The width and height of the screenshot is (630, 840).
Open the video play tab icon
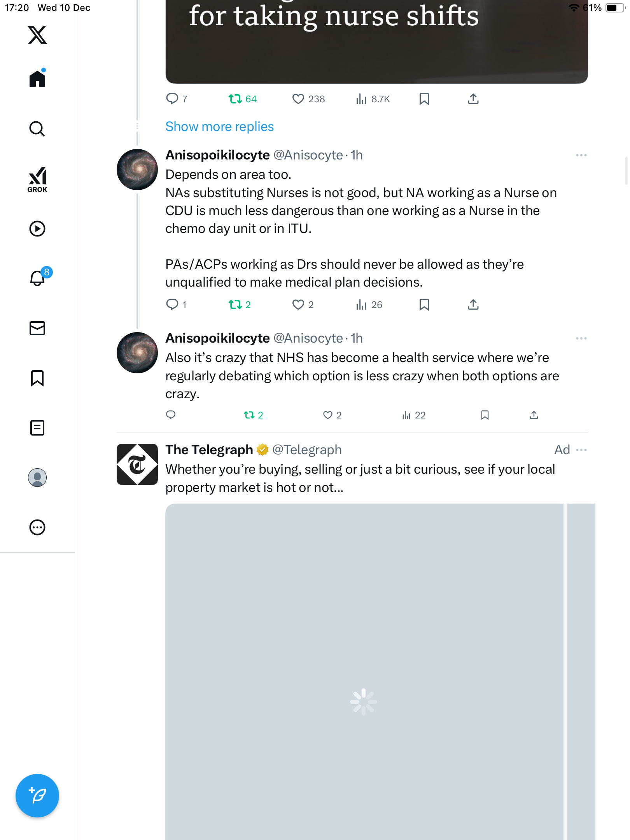pyautogui.click(x=37, y=229)
